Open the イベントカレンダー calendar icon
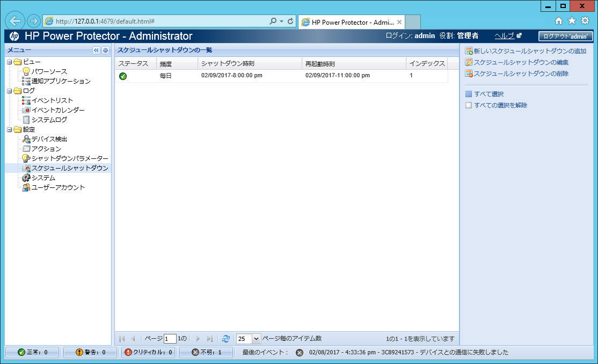This screenshot has width=598, height=364. click(26, 110)
